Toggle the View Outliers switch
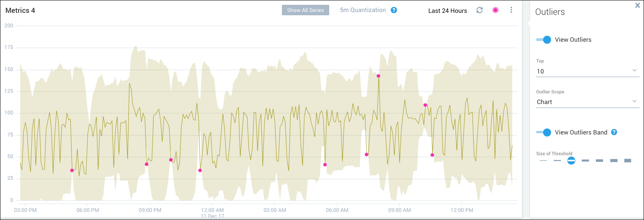The width and height of the screenshot is (644, 220). coord(544,40)
